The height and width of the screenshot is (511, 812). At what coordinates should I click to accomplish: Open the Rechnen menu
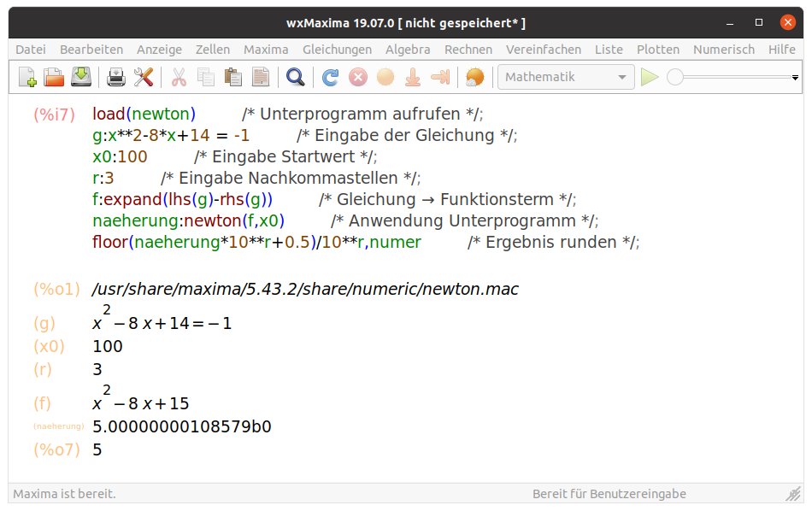coord(468,50)
